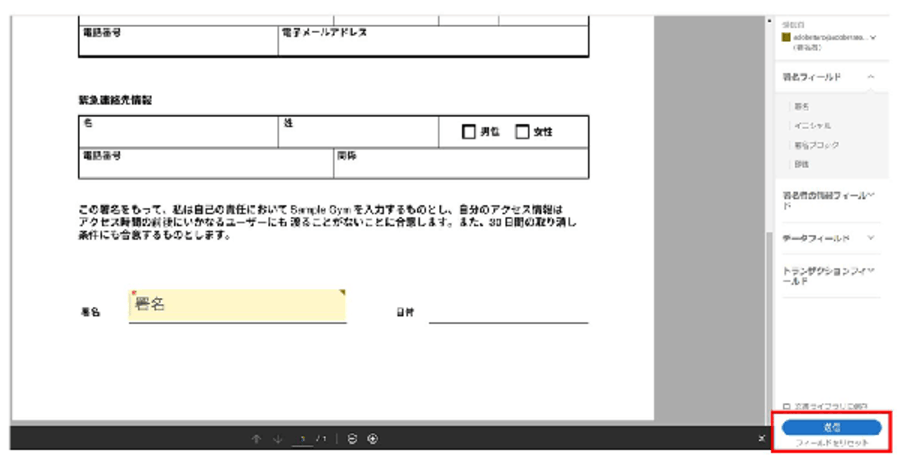Choose the 印鑑 field type

click(x=801, y=164)
